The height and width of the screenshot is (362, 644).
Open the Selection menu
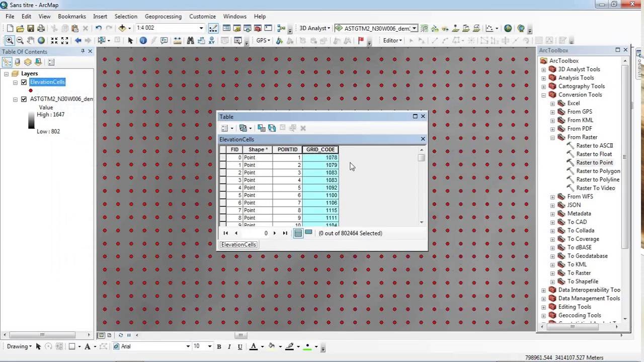126,16
